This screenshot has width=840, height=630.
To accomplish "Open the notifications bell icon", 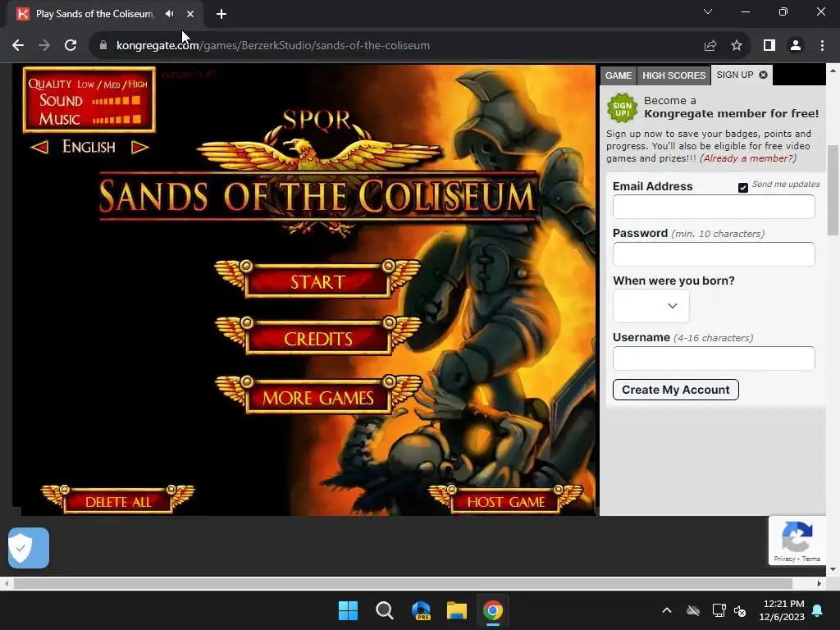I will (818, 610).
